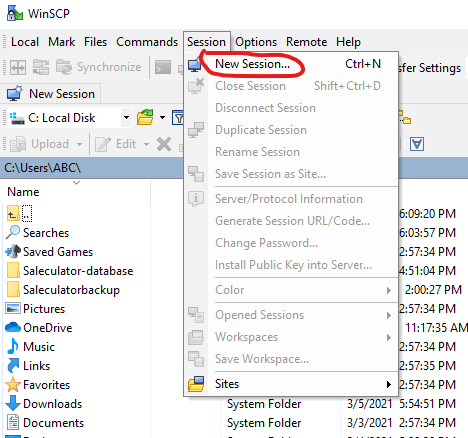Viewport: 468px width, 438px height.
Task: Select the Searches folder
Action: (37, 233)
